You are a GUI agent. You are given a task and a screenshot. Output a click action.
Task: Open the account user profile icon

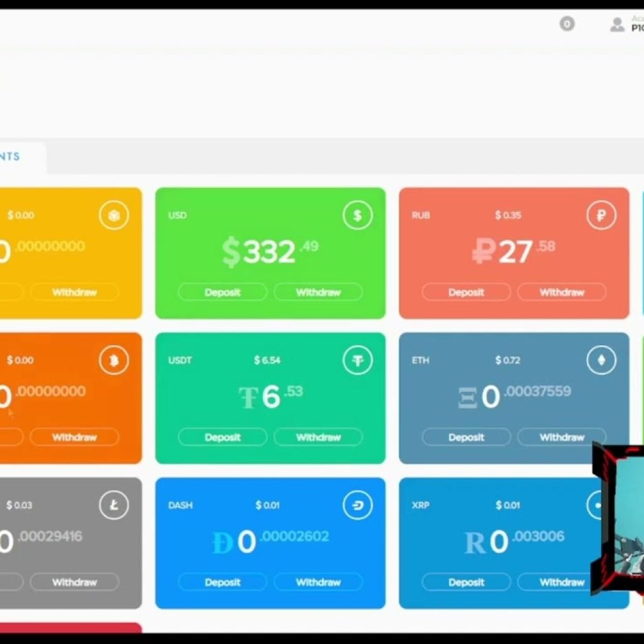617,25
